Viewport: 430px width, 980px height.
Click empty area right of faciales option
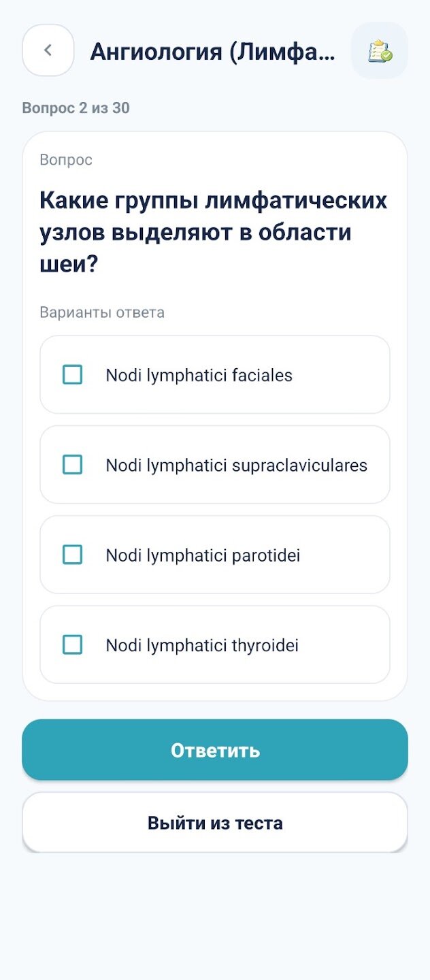(x=340, y=375)
